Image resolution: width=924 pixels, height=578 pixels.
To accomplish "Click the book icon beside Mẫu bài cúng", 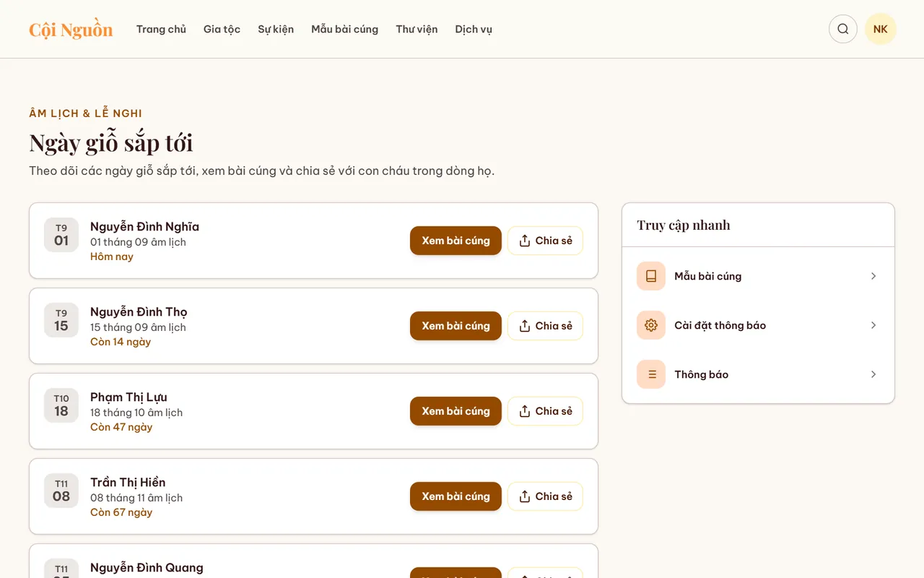I will pyautogui.click(x=651, y=276).
